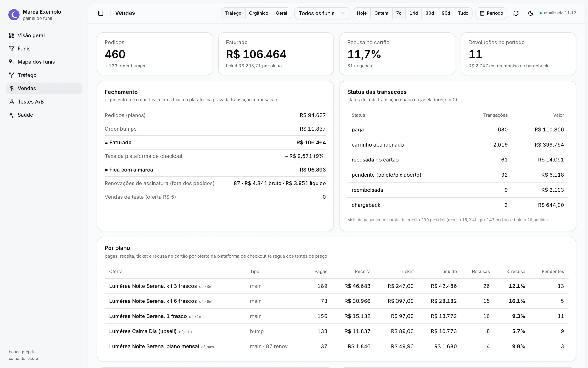Select the Orgânico source filter
This screenshot has height=368, width=588.
click(x=259, y=13)
